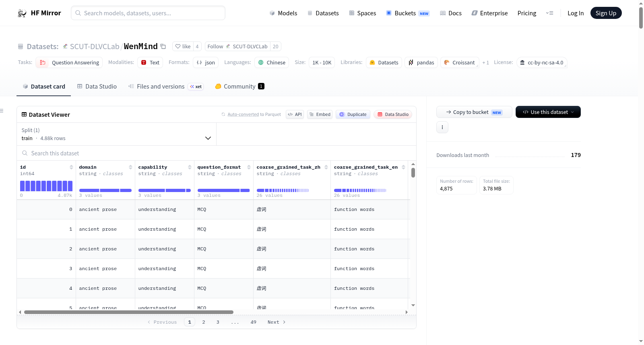Click the like count 4
The width and height of the screenshot is (644, 345).
pyautogui.click(x=197, y=46)
